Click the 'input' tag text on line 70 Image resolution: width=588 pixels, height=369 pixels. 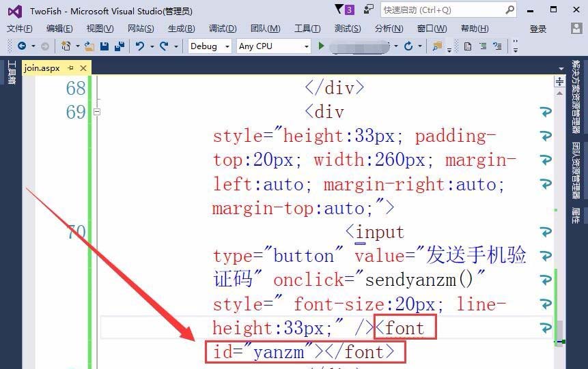coord(380,233)
